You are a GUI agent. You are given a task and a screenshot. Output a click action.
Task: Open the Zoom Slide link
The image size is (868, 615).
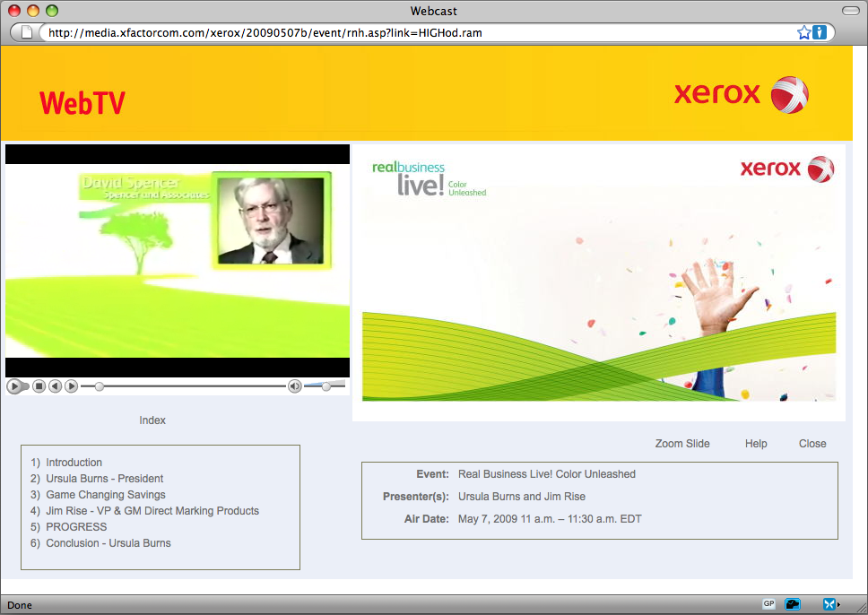tap(682, 444)
